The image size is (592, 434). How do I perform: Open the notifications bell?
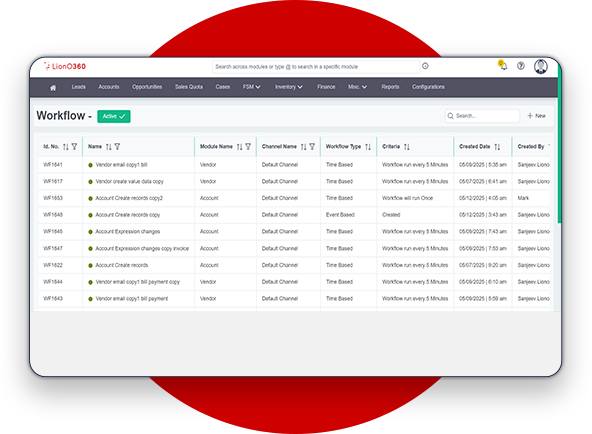point(503,66)
